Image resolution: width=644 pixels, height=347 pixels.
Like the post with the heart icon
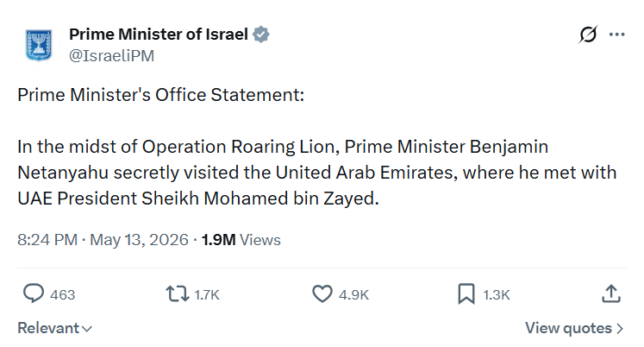coord(322,294)
